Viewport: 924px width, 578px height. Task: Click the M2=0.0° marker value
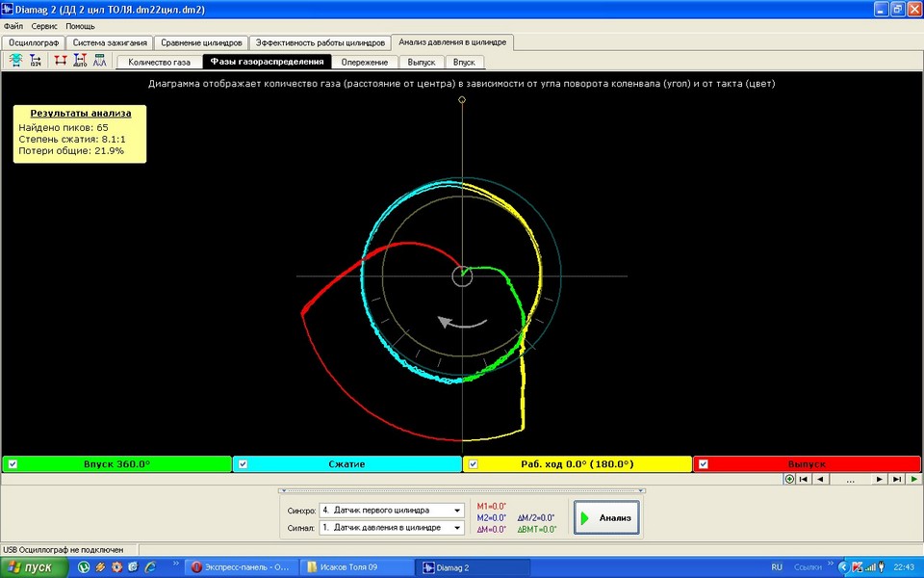[492, 518]
